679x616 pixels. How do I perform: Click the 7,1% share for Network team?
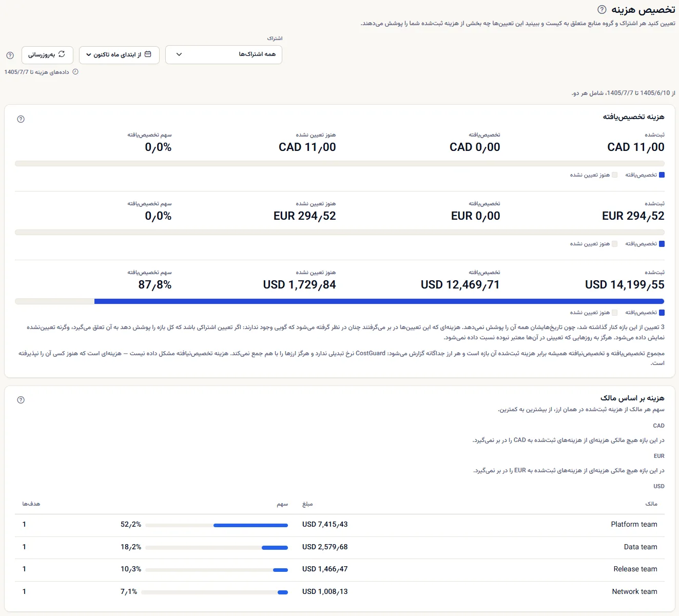(x=129, y=592)
